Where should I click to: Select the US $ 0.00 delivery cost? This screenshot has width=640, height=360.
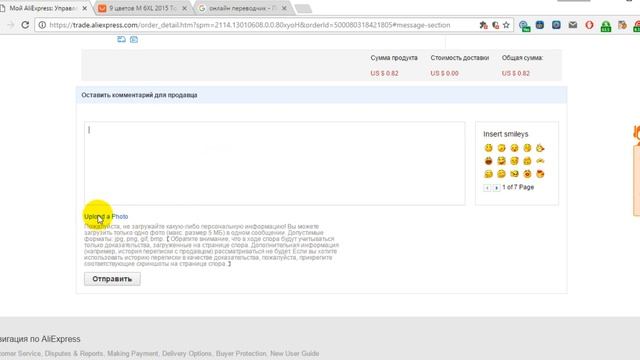click(x=444, y=73)
